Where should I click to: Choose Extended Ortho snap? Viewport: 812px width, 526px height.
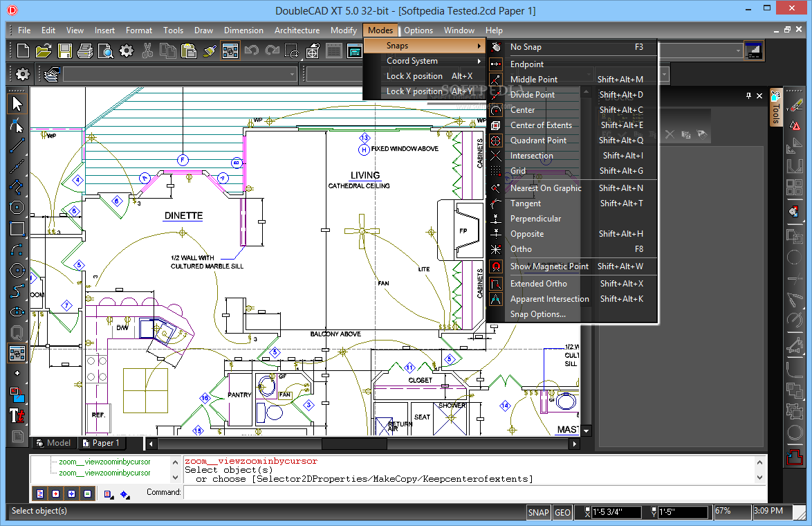(x=573, y=284)
